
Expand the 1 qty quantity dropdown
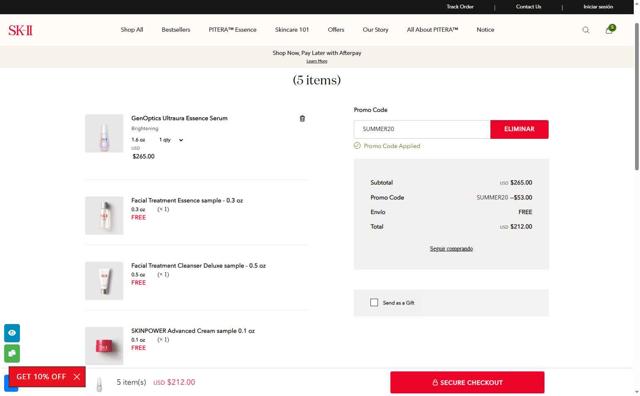[171, 140]
